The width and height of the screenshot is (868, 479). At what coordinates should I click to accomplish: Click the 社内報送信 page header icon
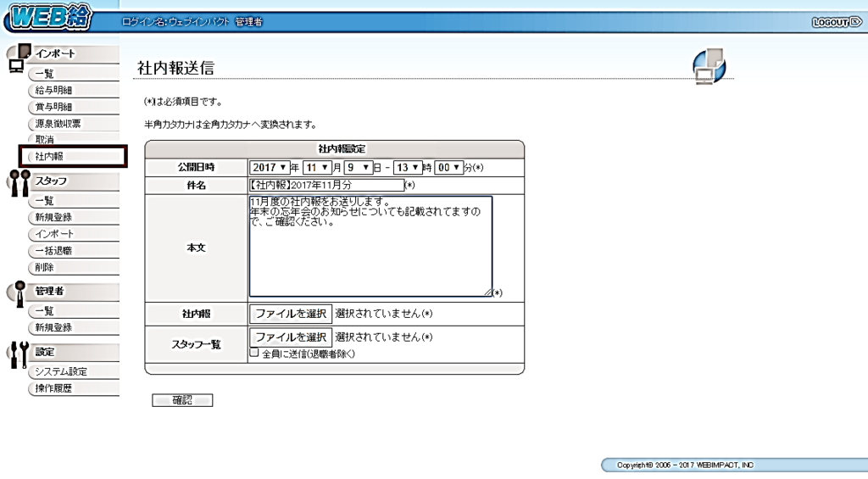click(709, 66)
